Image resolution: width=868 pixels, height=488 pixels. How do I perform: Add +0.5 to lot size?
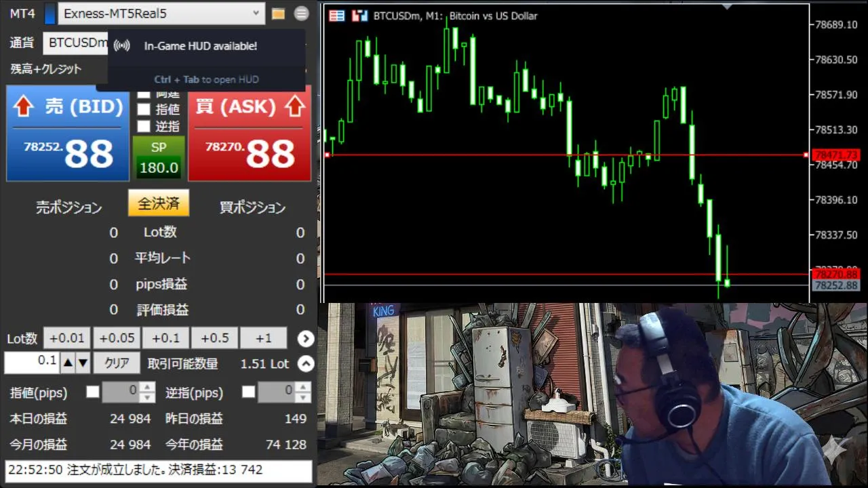click(x=214, y=338)
